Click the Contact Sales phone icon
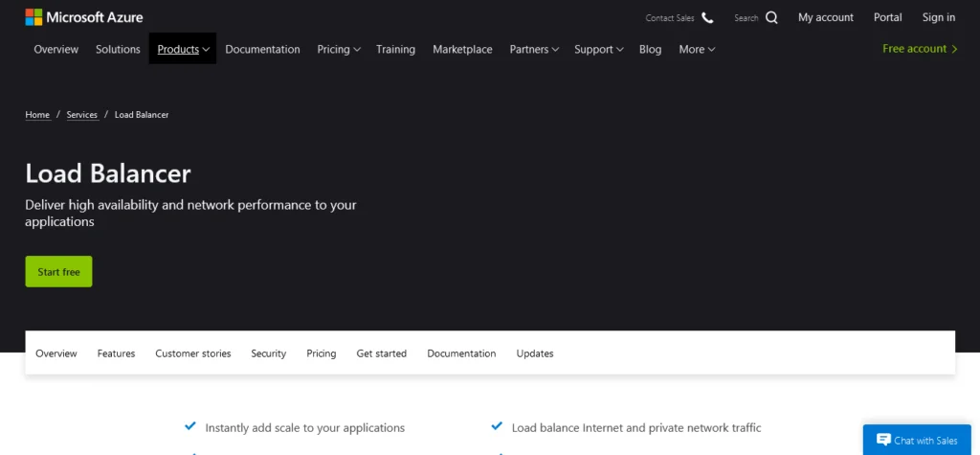980x455 pixels. click(x=707, y=17)
